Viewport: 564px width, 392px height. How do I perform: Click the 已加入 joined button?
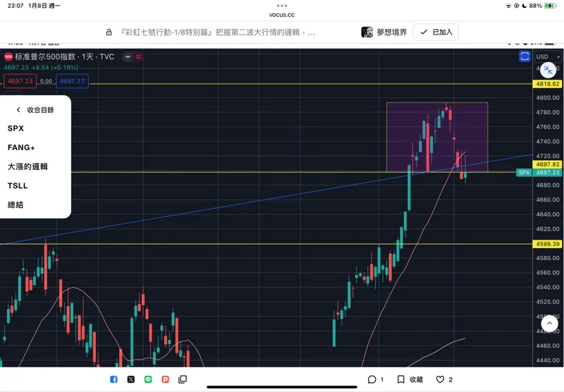[x=436, y=32]
